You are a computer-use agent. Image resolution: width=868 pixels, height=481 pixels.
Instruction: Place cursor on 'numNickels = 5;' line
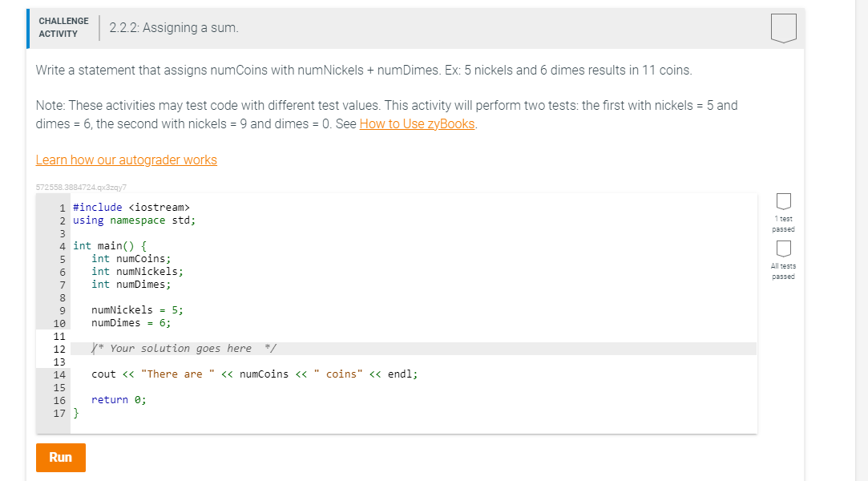click(137, 309)
